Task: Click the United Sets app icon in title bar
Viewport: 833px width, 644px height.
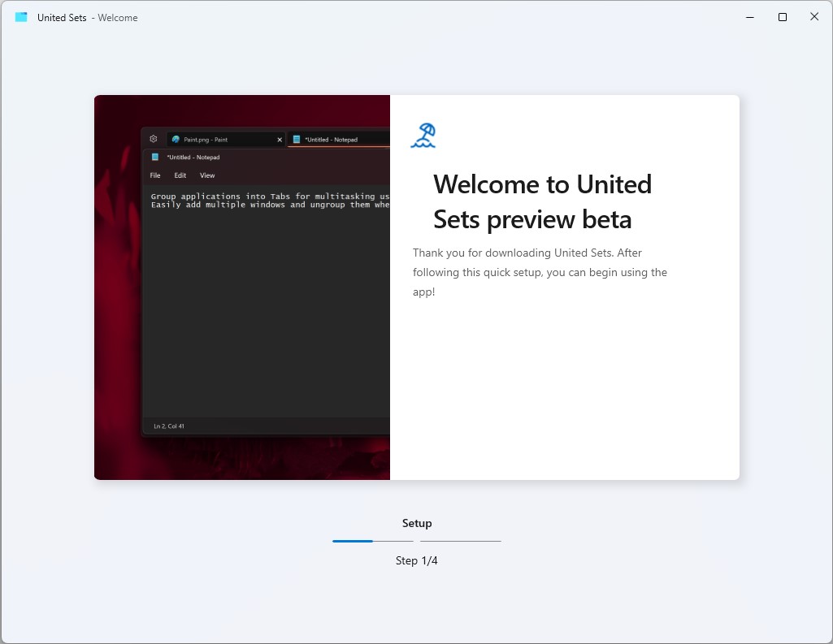Action: coord(21,17)
